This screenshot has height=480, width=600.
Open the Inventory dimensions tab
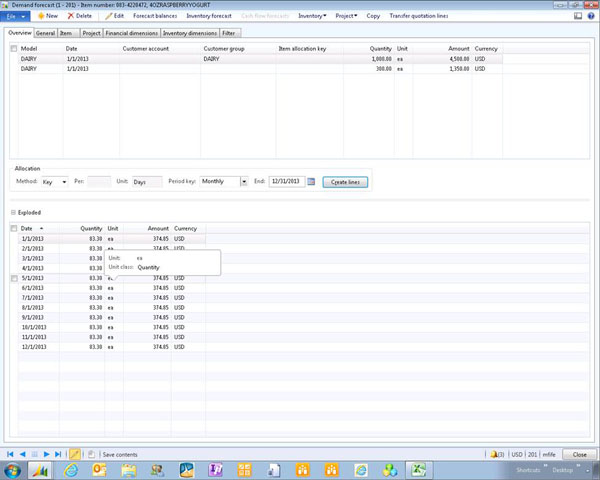click(x=190, y=33)
